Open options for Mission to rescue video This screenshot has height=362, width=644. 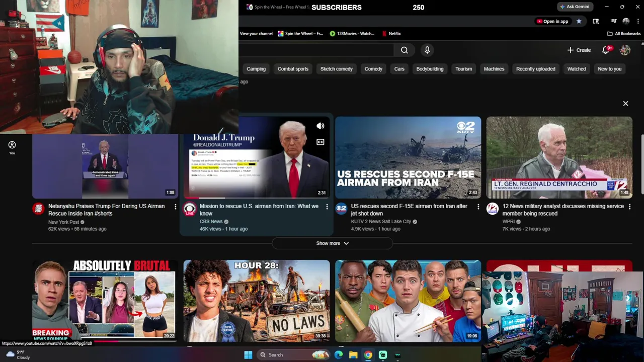tap(327, 207)
